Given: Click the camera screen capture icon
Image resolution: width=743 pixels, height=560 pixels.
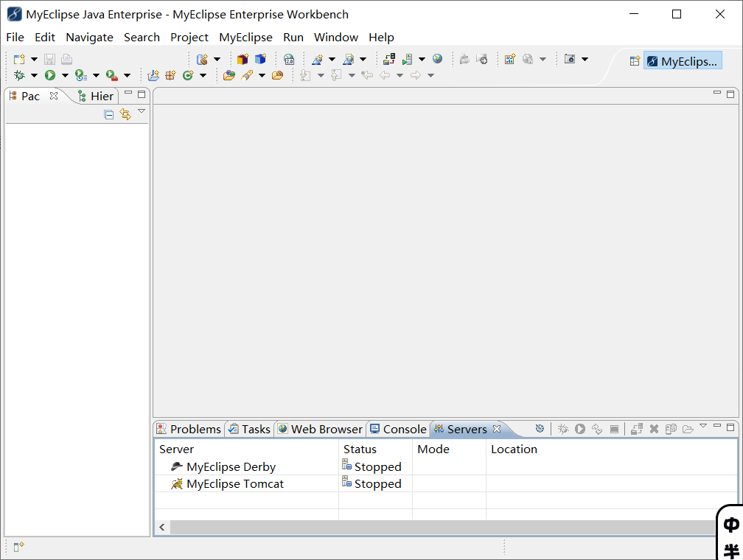Looking at the screenshot, I should pos(570,59).
